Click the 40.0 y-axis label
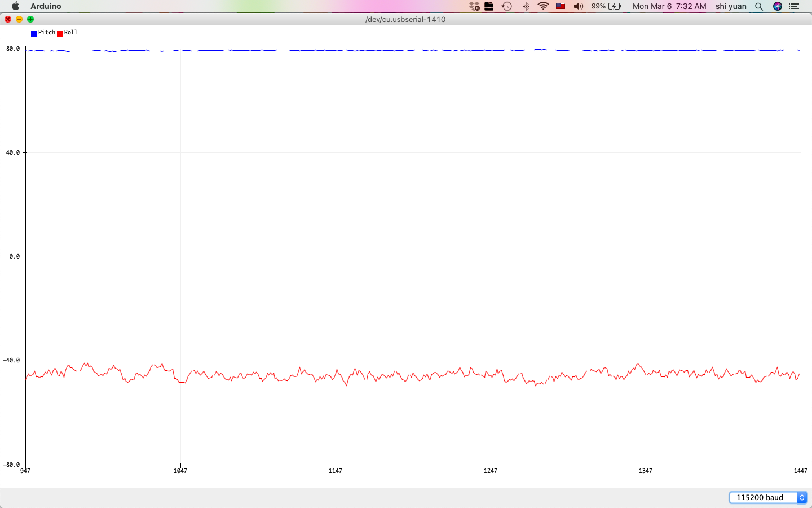Image resolution: width=812 pixels, height=508 pixels. (x=13, y=153)
